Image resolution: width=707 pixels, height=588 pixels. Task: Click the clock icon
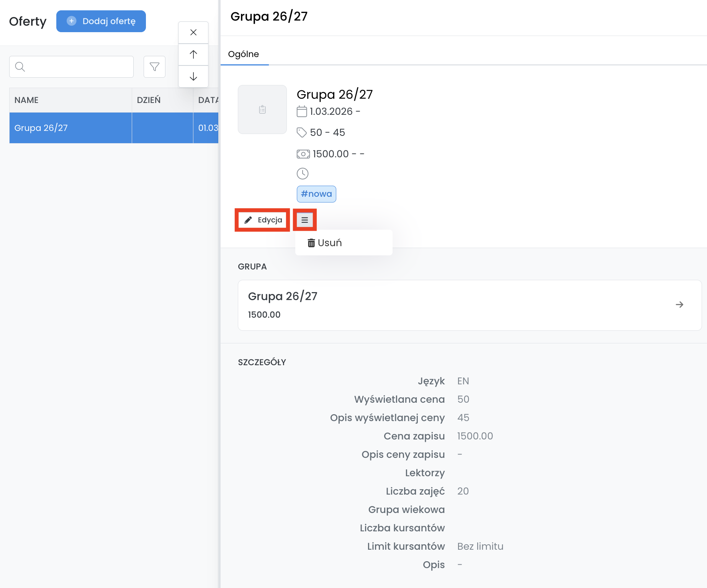click(x=303, y=173)
